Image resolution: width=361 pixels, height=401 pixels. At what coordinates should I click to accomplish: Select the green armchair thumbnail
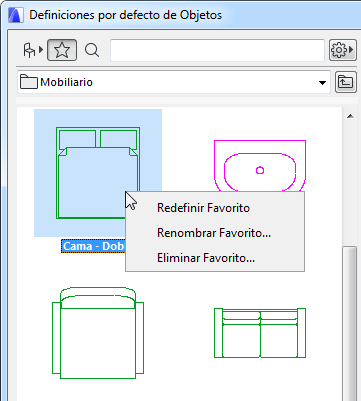(98, 333)
